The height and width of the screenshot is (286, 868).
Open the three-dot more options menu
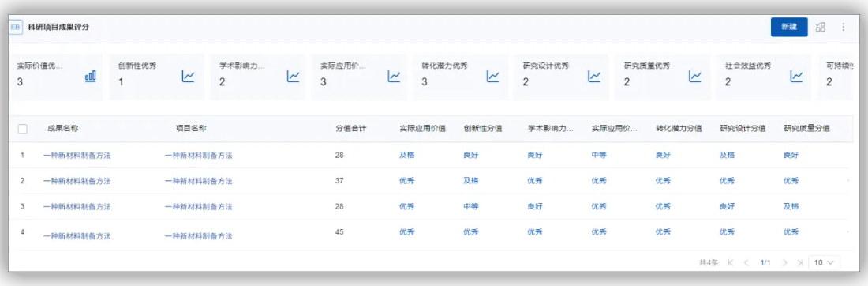(x=843, y=27)
